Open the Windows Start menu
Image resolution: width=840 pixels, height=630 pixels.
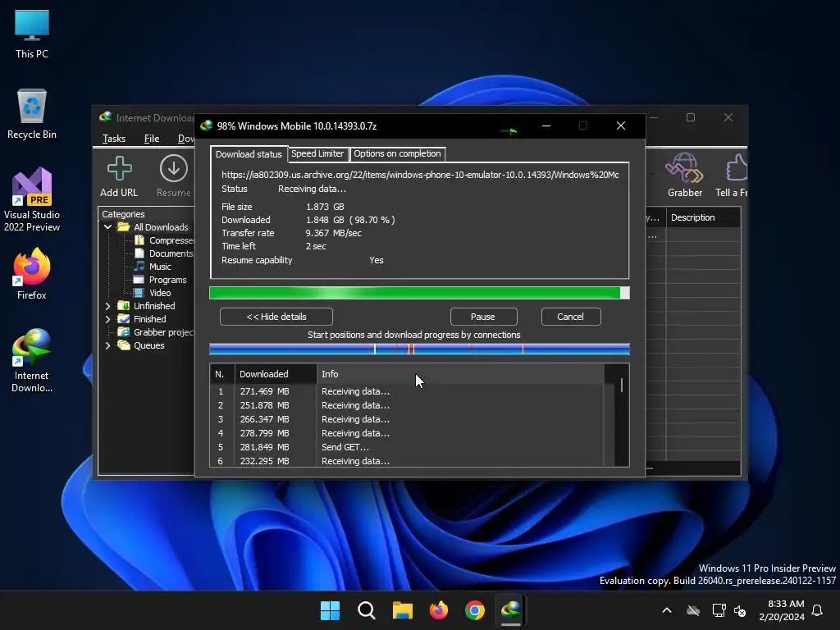pos(330,610)
